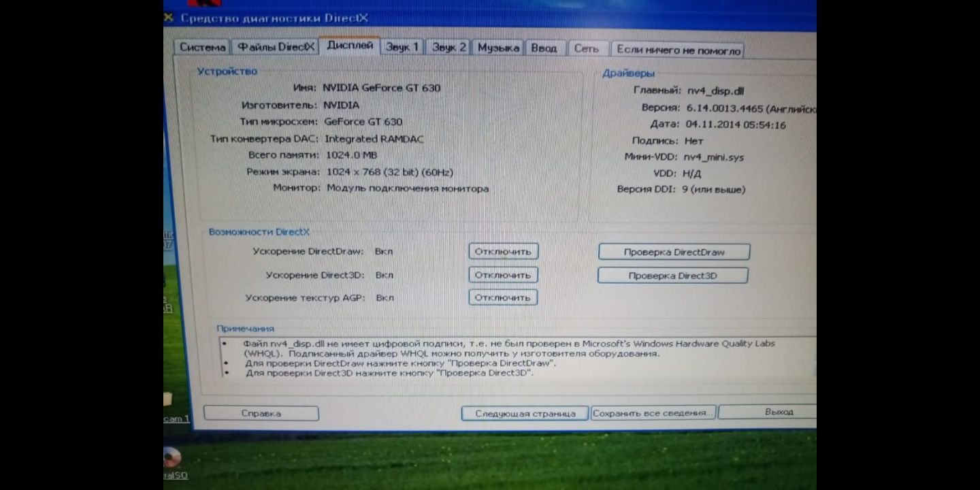Click Модуль подключения монитора text
980x490 pixels.
(x=408, y=189)
